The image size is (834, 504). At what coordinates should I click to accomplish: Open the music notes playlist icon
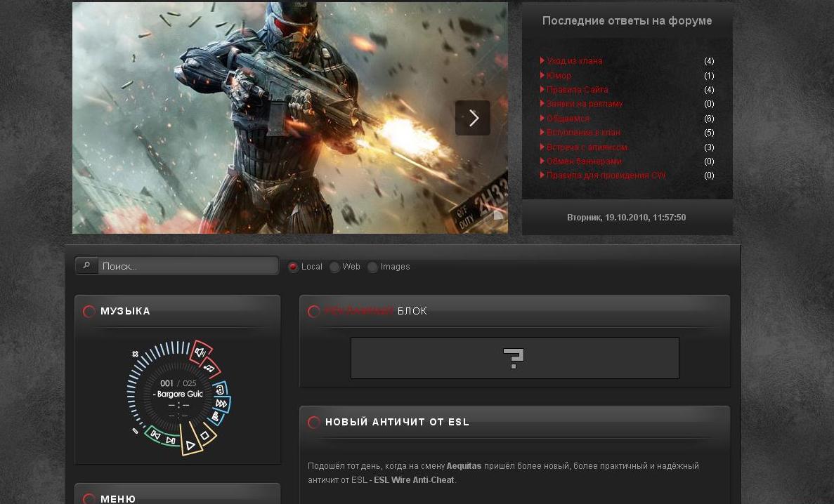pos(209,367)
